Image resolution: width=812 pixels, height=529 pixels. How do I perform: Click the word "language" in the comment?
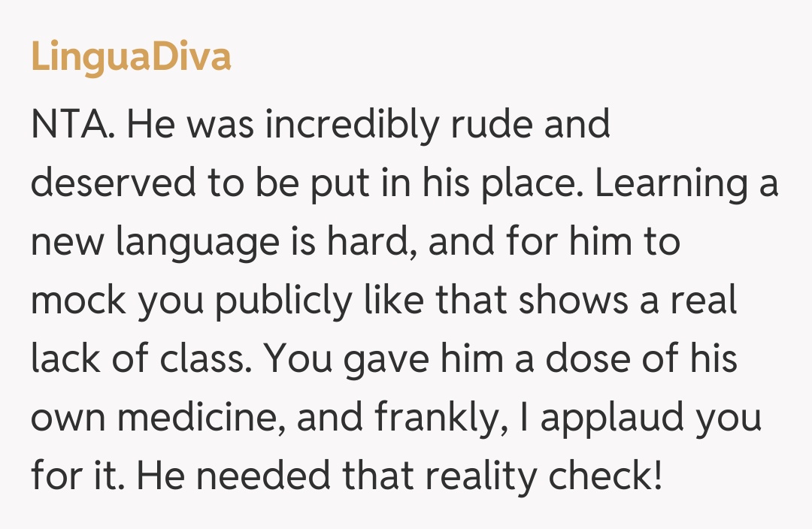pyautogui.click(x=198, y=243)
